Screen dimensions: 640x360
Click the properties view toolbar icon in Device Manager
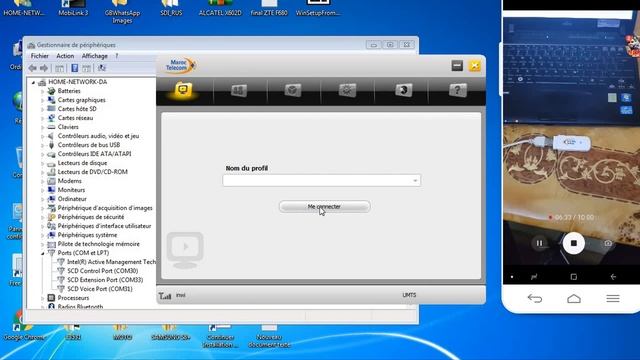click(87, 68)
